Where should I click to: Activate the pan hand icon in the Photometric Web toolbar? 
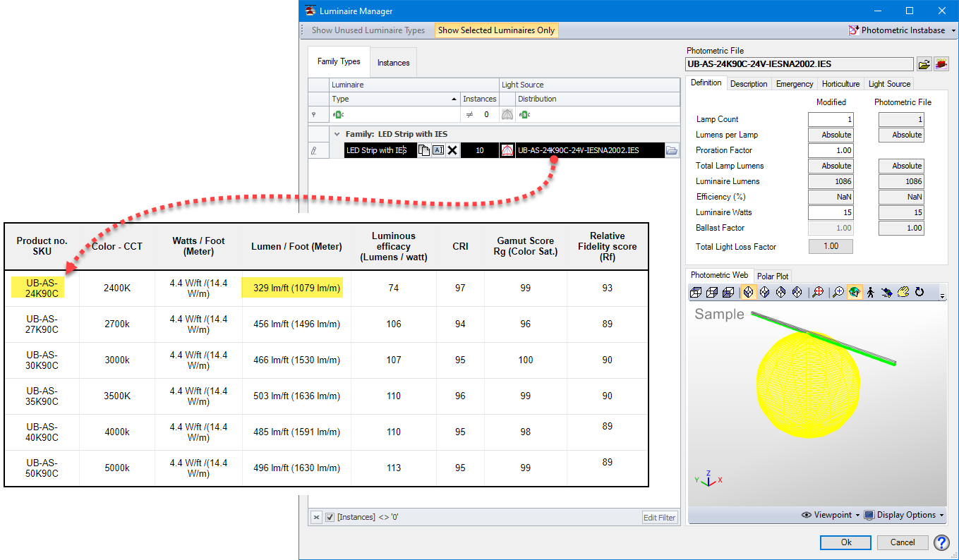(x=904, y=291)
